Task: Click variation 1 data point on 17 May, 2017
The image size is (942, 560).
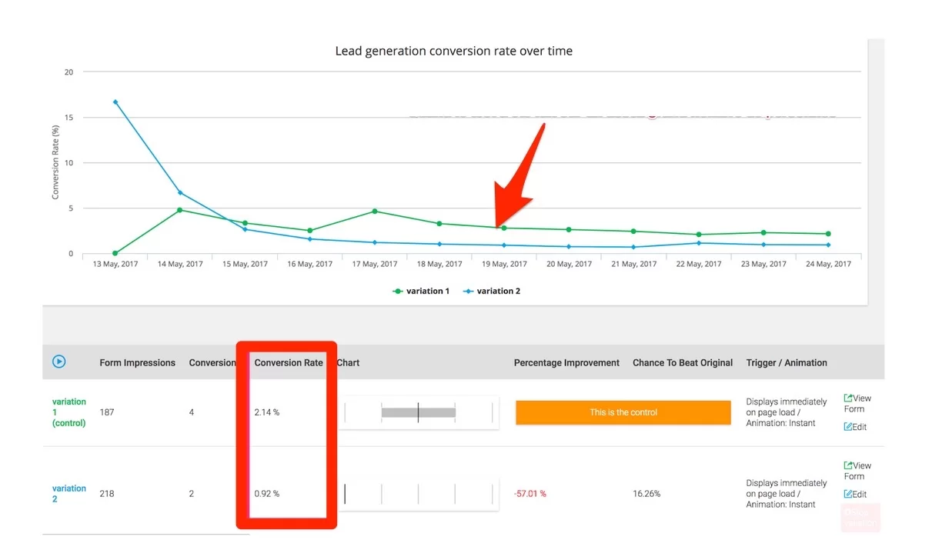Action: tap(375, 211)
